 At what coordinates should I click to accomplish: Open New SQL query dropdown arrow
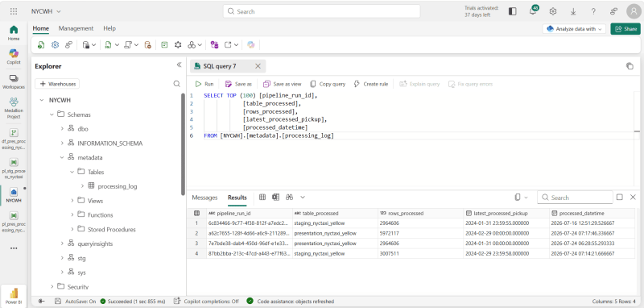click(117, 45)
